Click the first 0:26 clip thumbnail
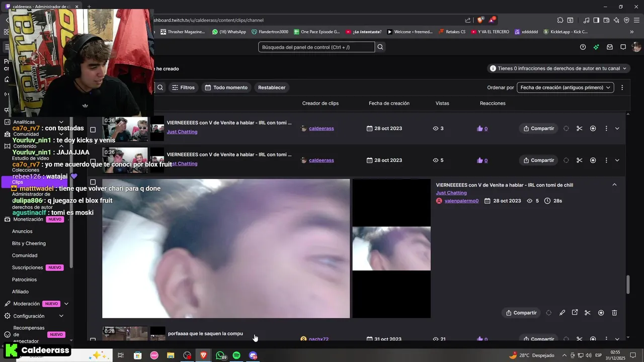This screenshot has height=362, width=644. coord(125,129)
